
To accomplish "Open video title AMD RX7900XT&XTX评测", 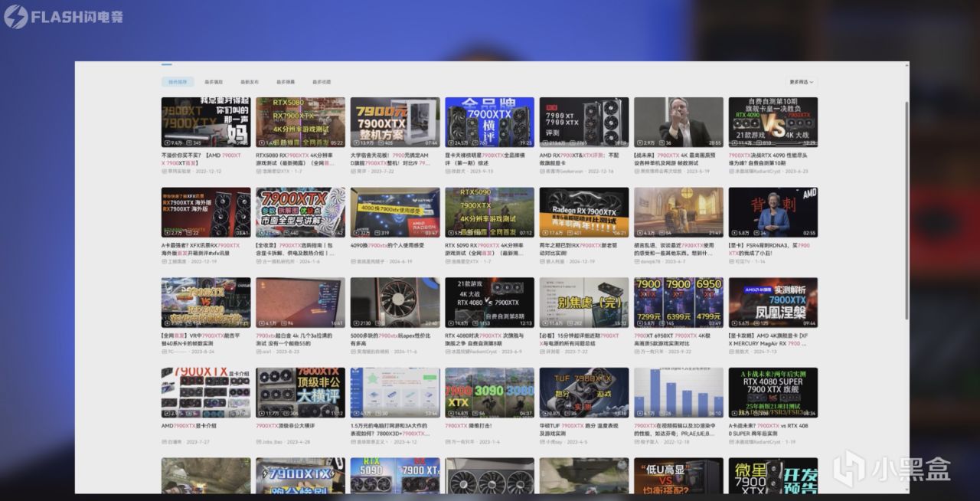I will click(580, 158).
